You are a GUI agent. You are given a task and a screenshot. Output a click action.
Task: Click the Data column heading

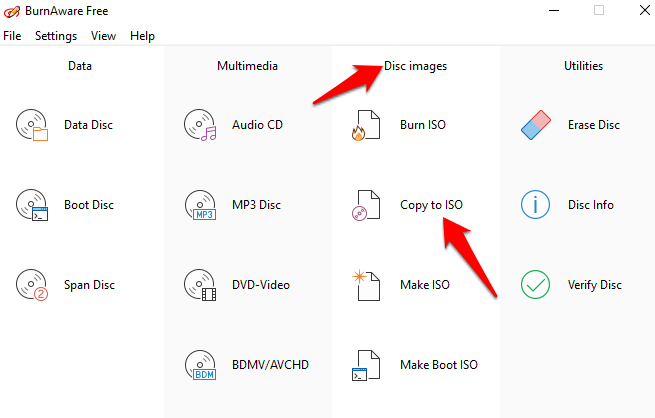coord(80,66)
